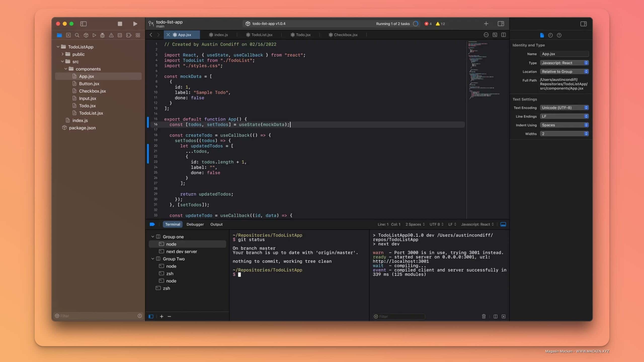View the Running 1 of 2 tasks status
This screenshot has height=362, width=644.
(393, 24)
